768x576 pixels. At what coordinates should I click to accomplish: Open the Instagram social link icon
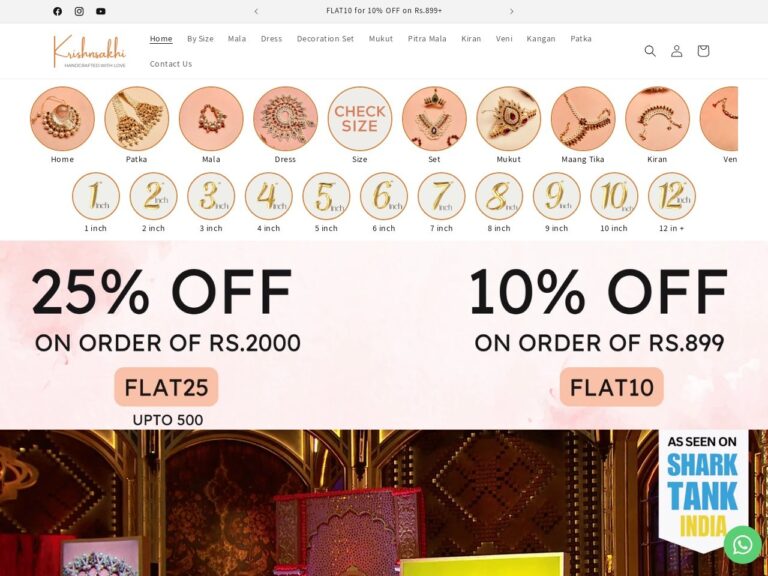pos(79,11)
